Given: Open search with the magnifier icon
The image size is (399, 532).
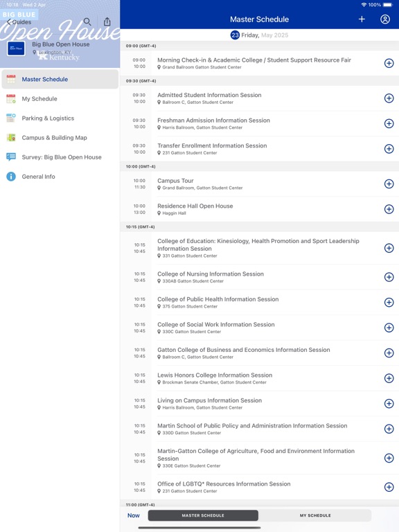Looking at the screenshot, I should (87, 21).
